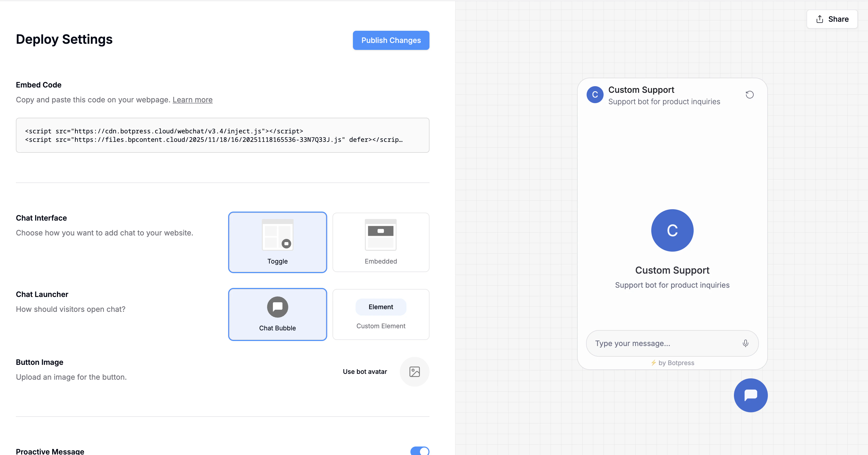This screenshot has width=868, height=455.
Task: Choose the Custom Element launcher option
Action: pos(380,314)
